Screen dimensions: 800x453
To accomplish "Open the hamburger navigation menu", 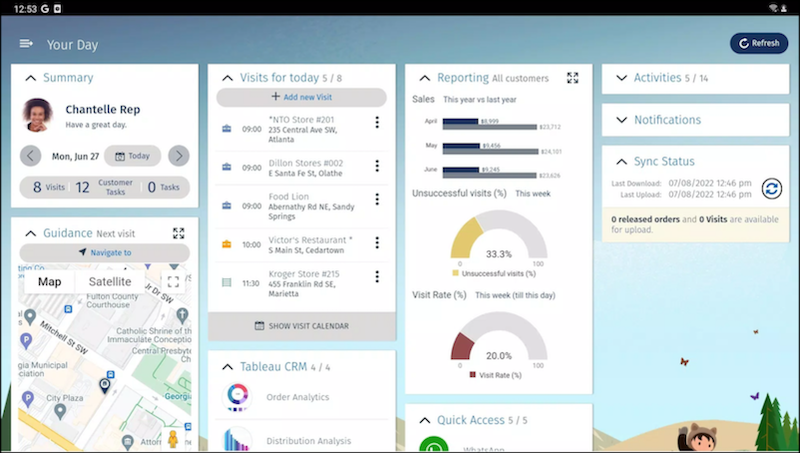I will point(26,43).
